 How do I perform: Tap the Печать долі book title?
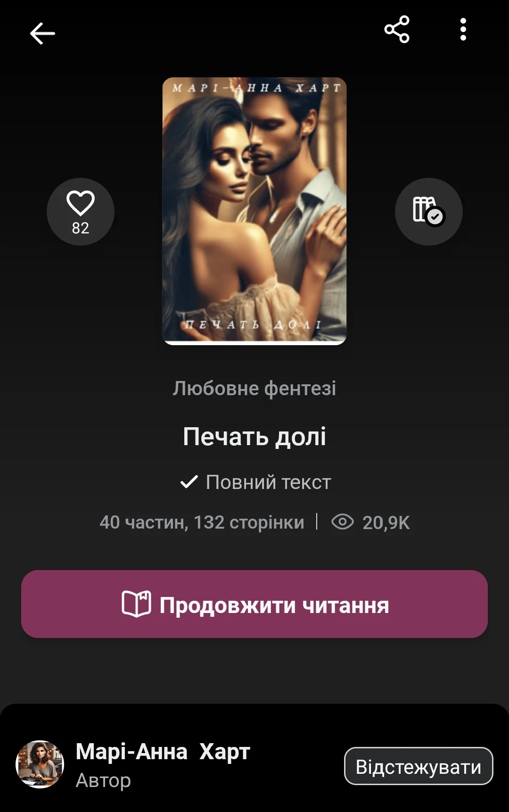click(x=254, y=437)
